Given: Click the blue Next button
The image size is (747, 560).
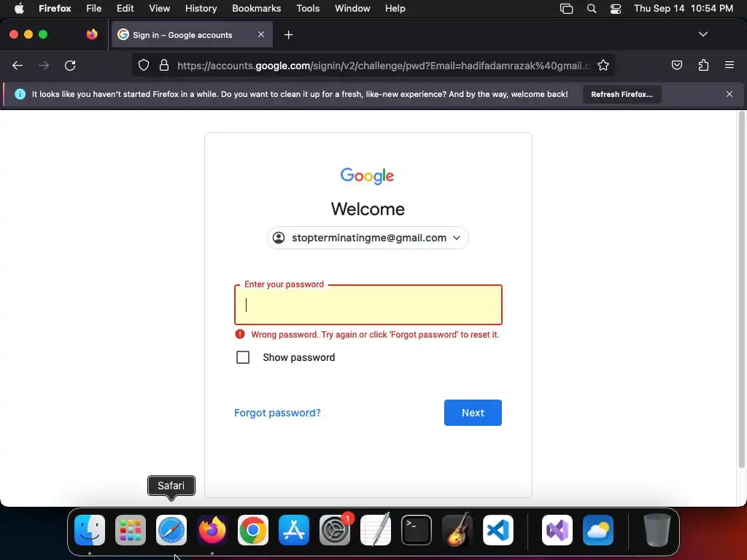Looking at the screenshot, I should coord(473,413).
